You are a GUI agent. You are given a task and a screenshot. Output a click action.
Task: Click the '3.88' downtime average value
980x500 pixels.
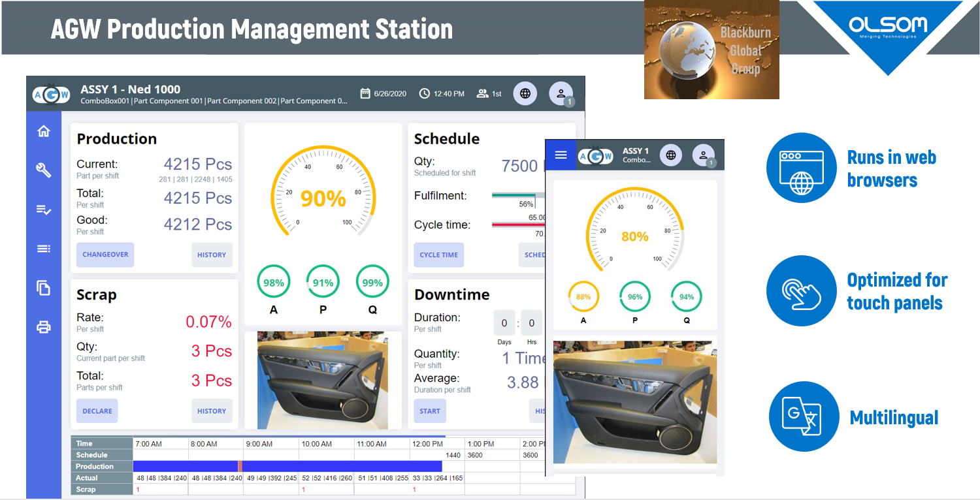[523, 383]
